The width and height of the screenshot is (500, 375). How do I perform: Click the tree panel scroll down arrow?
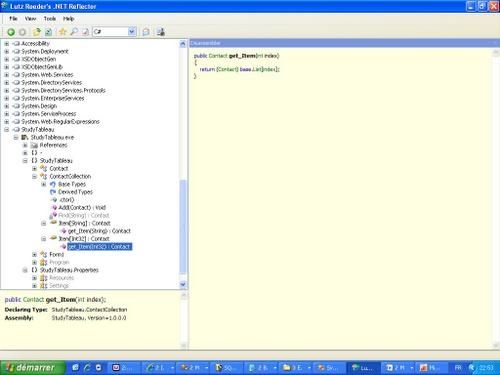[183, 284]
